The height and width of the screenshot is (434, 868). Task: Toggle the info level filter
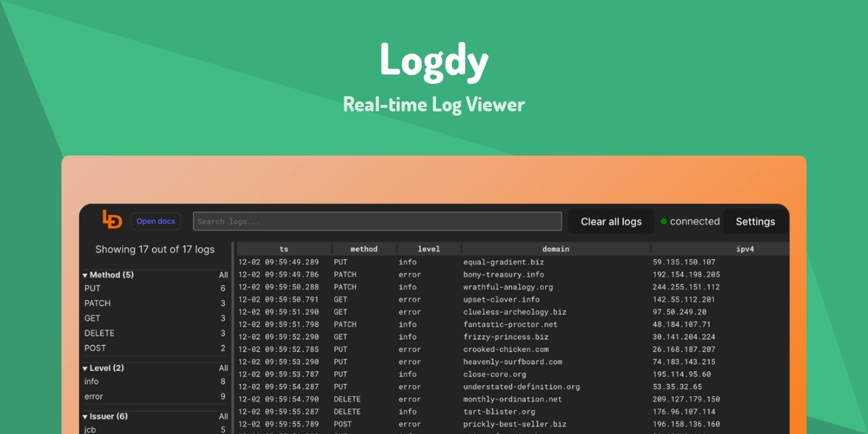(91, 382)
